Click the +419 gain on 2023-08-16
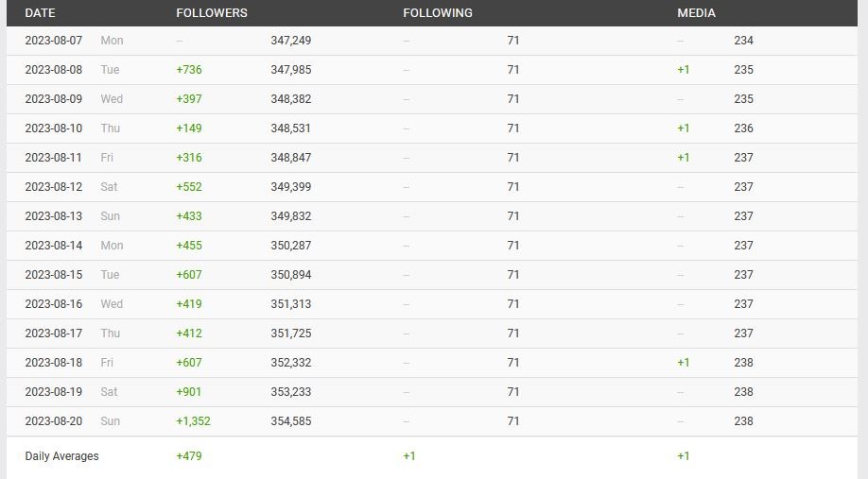Image resolution: width=868 pixels, height=479 pixels. [189, 304]
